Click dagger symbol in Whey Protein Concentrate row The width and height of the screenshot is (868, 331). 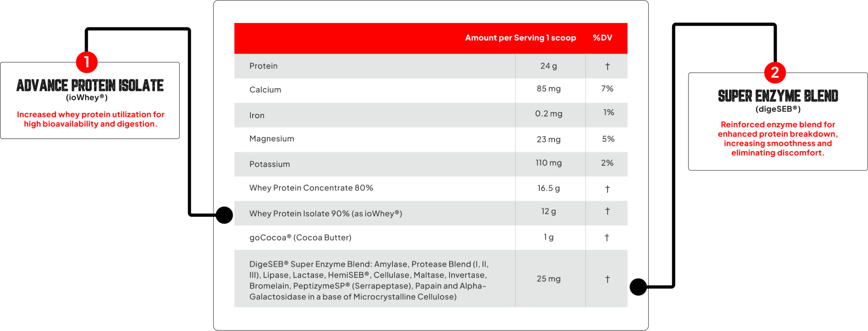click(607, 189)
